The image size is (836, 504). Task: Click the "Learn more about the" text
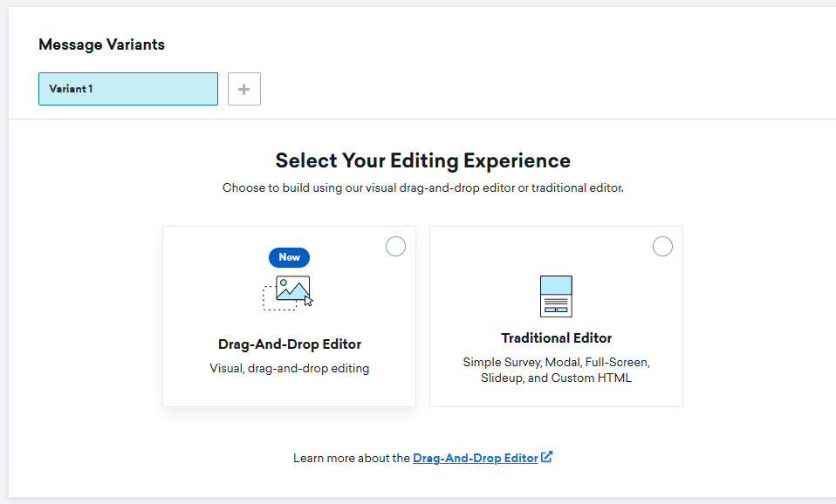coord(352,458)
